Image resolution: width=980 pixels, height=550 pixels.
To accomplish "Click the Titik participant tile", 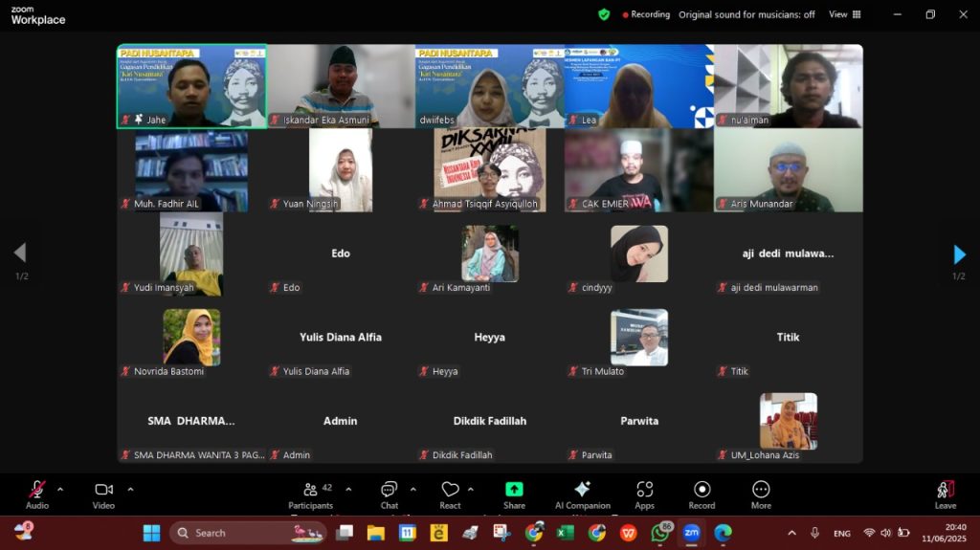I will coord(789,338).
